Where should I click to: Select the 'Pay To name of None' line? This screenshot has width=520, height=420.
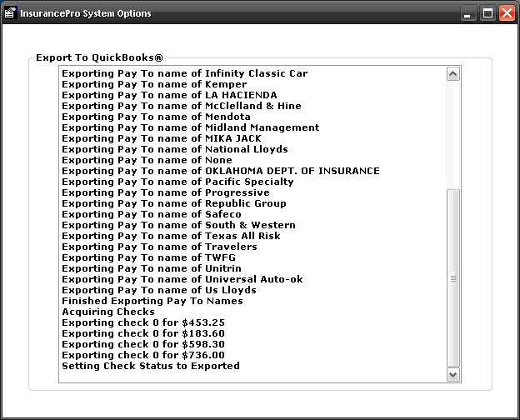click(x=147, y=160)
